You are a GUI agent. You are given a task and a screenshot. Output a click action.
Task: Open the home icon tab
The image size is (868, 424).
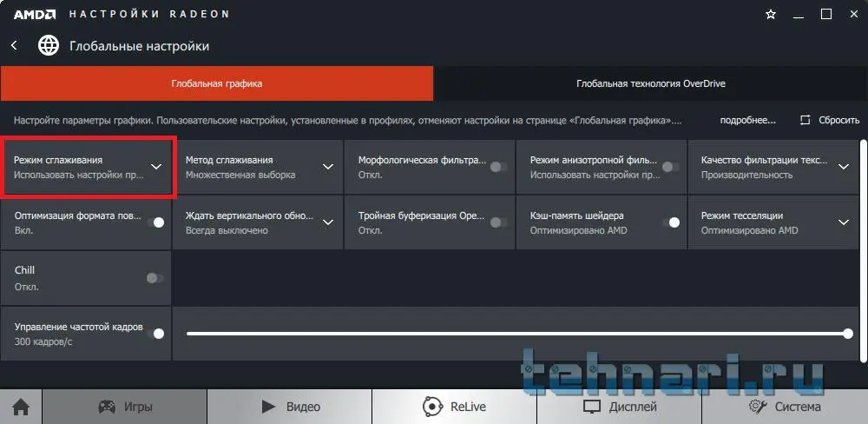pyautogui.click(x=21, y=407)
